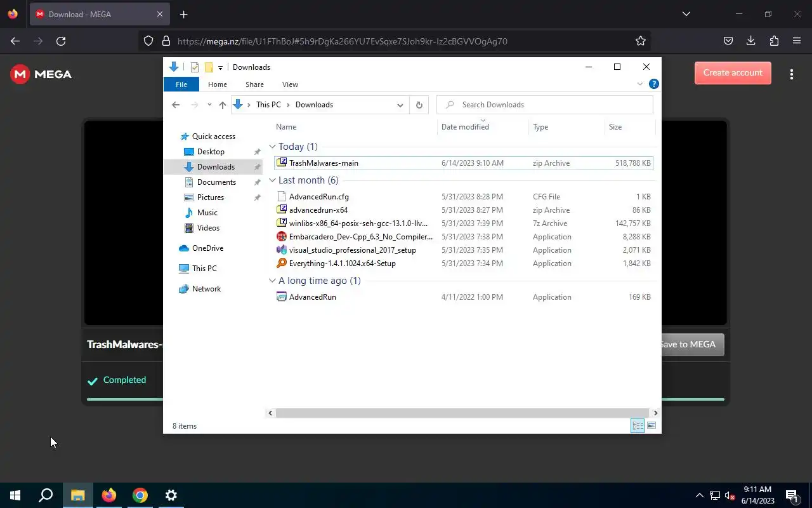812x508 pixels.
Task: Click the New folder icon in title bar
Action: (x=209, y=67)
